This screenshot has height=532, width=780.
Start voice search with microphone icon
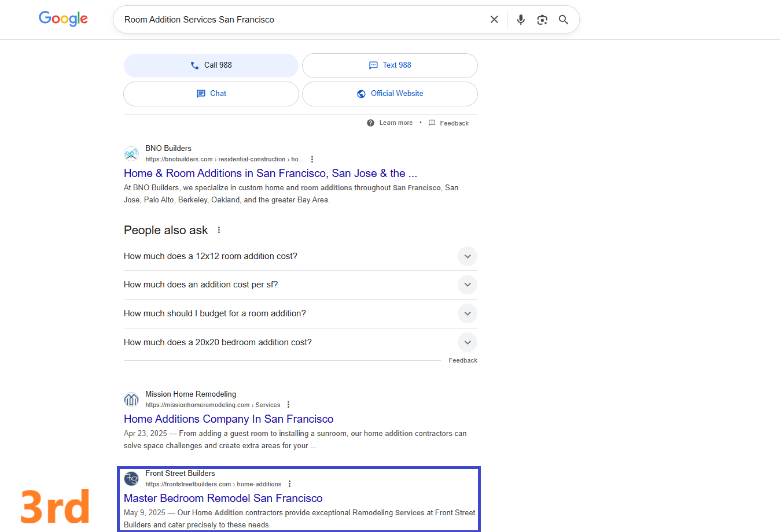click(x=521, y=20)
